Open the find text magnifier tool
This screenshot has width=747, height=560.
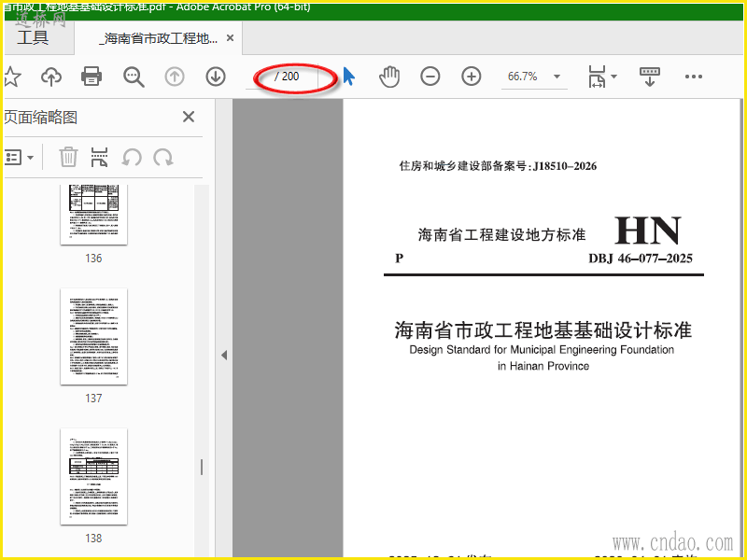tap(134, 77)
